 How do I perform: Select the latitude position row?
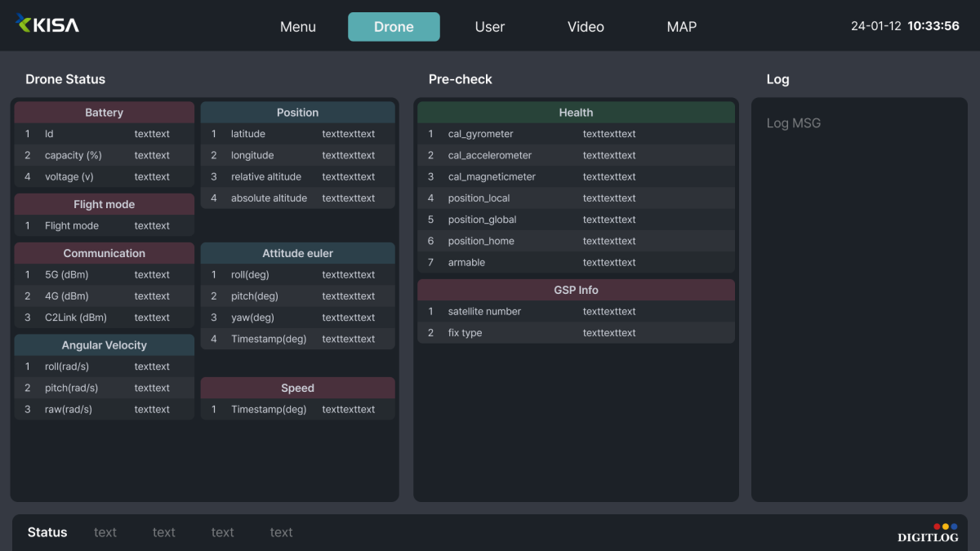pos(297,134)
